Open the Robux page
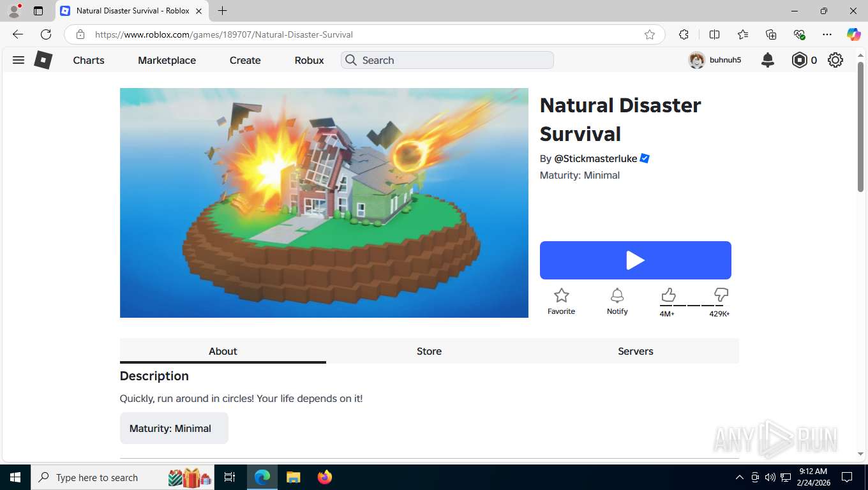 coord(309,60)
